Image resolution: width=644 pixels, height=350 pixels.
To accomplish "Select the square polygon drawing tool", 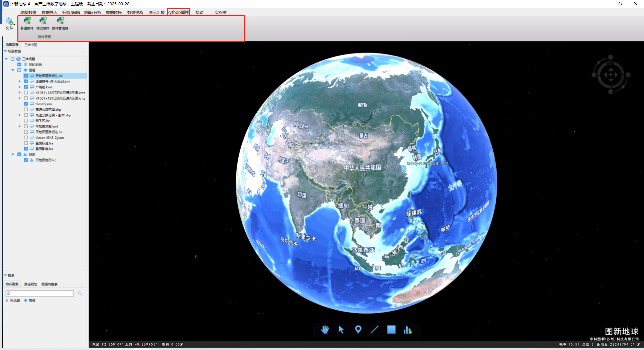I will [391, 330].
